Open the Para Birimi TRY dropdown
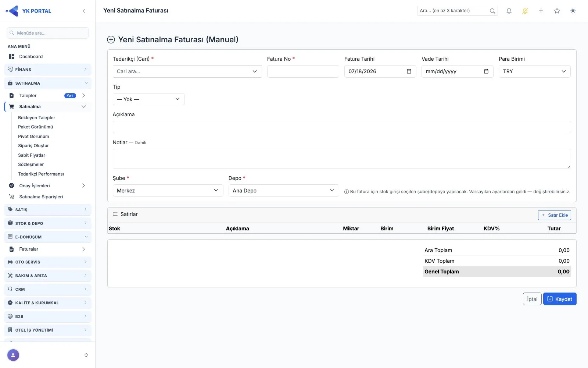 (534, 71)
